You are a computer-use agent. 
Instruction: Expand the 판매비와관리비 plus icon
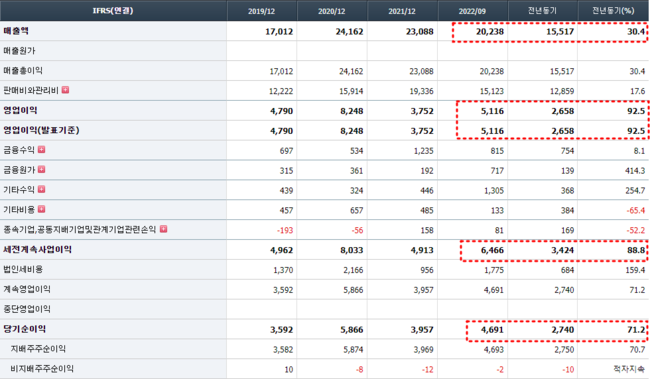(x=65, y=90)
